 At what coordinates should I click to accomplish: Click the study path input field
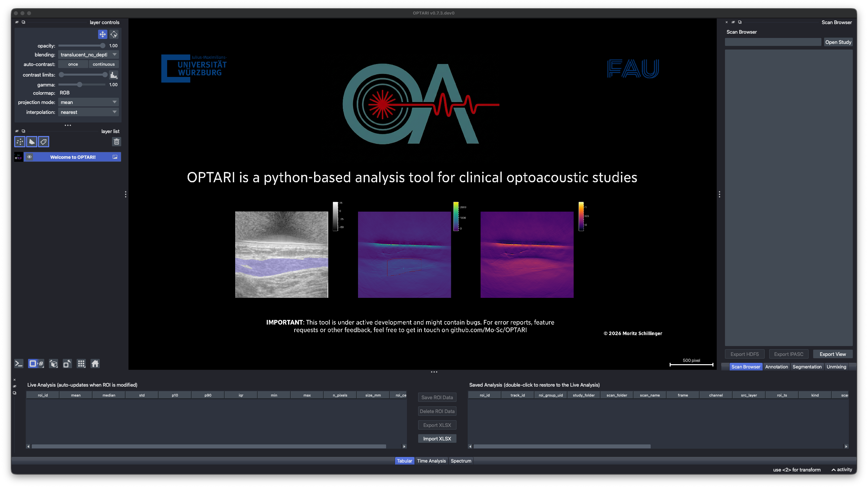coord(773,42)
